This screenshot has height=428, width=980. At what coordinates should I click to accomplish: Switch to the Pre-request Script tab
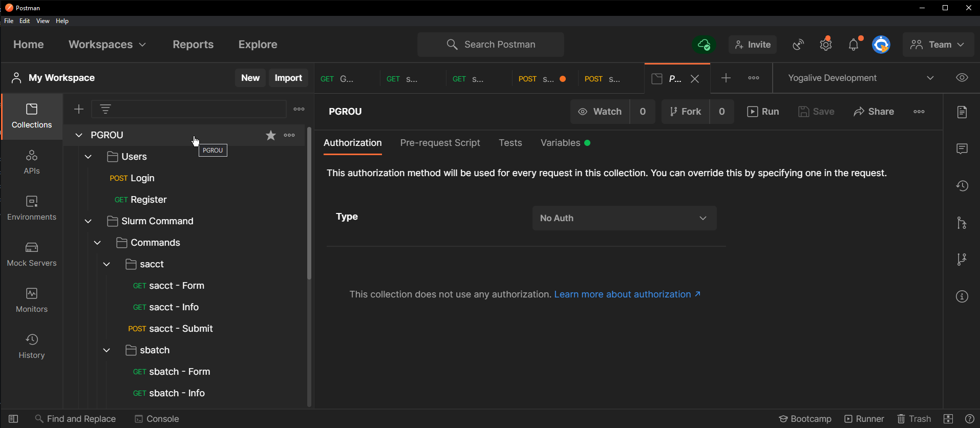pos(440,143)
